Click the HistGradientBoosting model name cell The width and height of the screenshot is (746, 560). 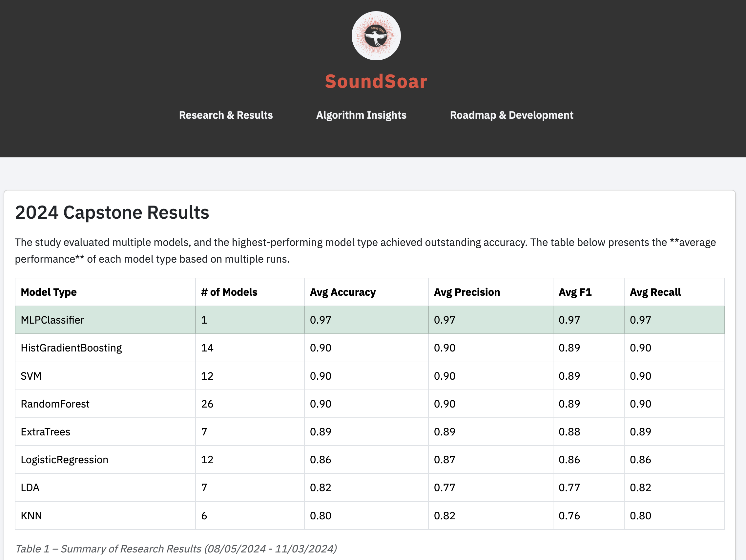(x=71, y=348)
